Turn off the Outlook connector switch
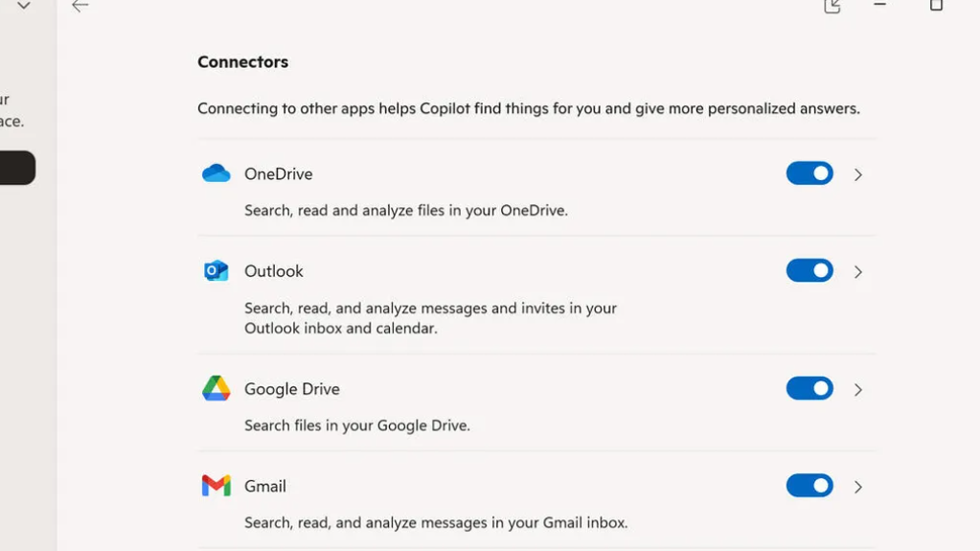The image size is (980, 551). click(x=809, y=271)
